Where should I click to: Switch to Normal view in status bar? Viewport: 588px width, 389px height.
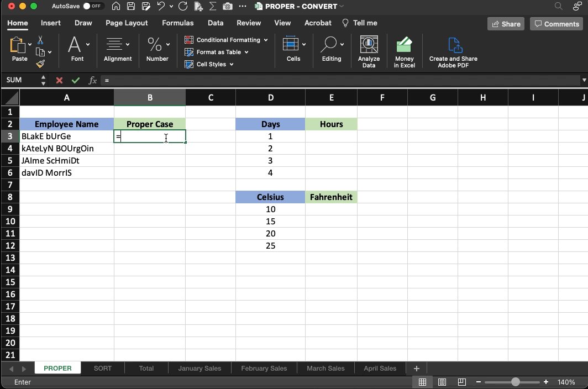[x=422, y=382]
